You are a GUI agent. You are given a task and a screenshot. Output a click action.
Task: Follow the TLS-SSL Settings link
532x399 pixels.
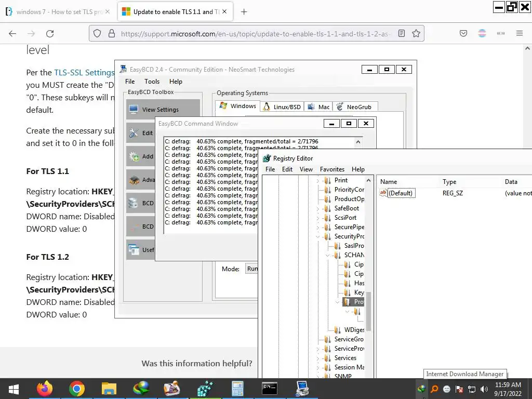tap(84, 73)
